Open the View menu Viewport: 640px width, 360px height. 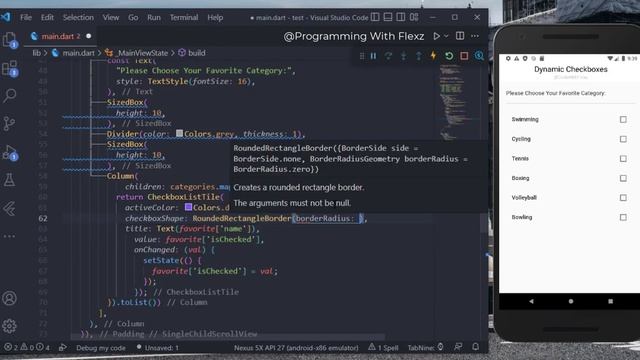point(111,18)
